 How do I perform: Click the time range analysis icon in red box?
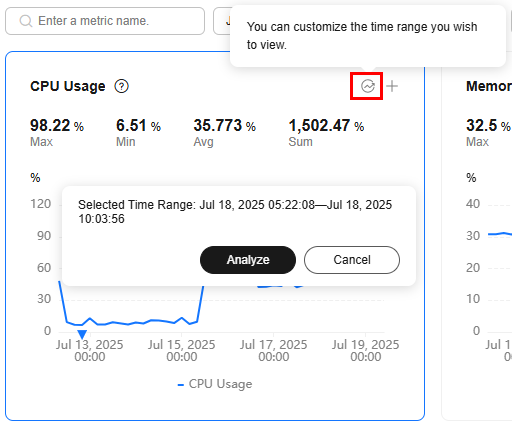(368, 86)
